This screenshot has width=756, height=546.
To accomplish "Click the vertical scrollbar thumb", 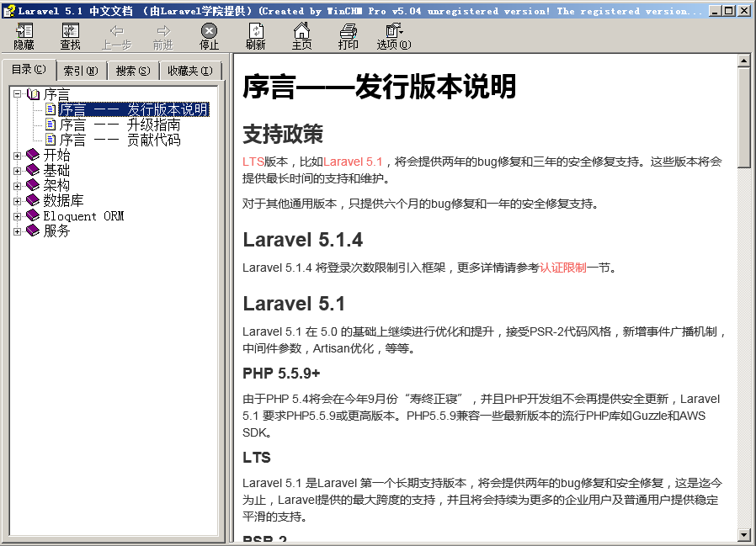I will [x=744, y=118].
